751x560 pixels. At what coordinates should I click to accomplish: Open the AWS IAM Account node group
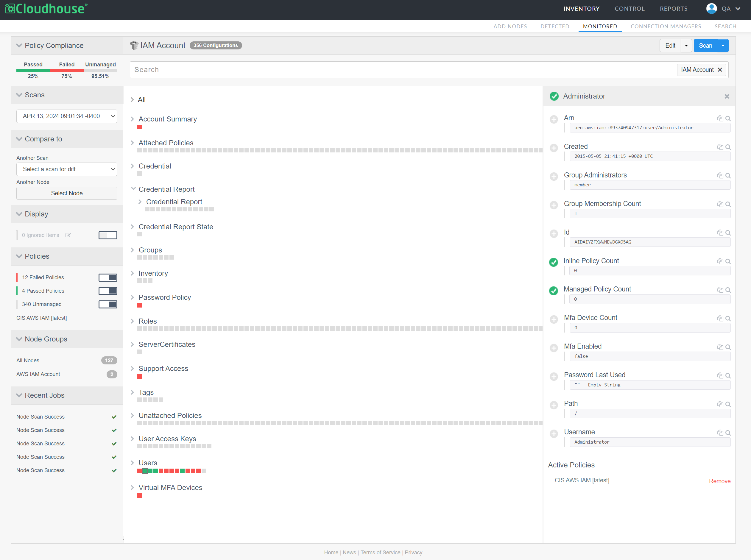[x=38, y=374]
